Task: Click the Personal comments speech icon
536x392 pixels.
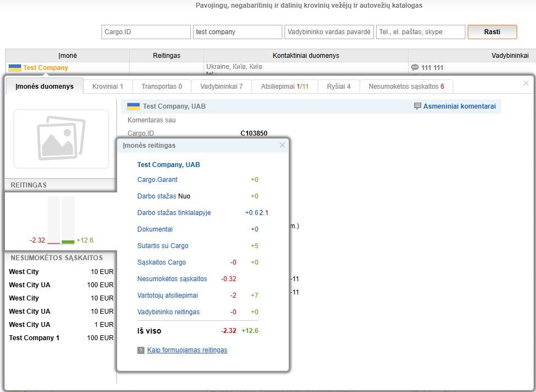Action: coord(417,106)
